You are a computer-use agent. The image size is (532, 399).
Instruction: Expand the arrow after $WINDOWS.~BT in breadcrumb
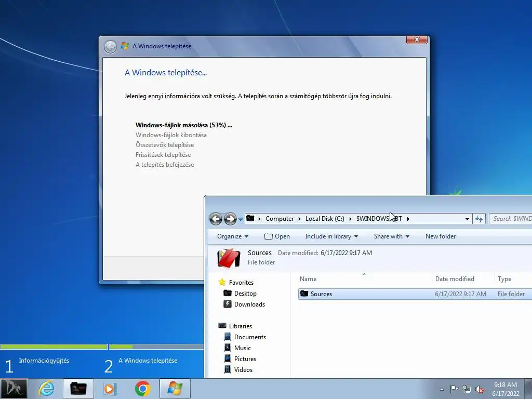(x=408, y=219)
